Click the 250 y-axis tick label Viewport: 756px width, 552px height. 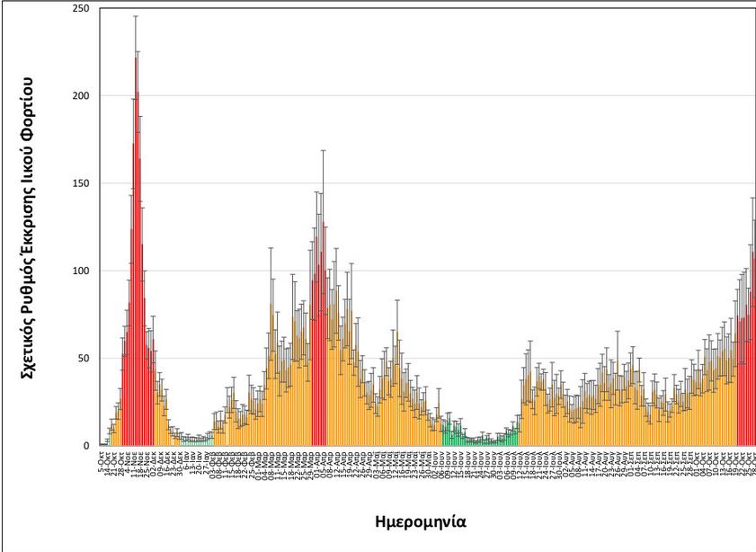pyautogui.click(x=81, y=9)
